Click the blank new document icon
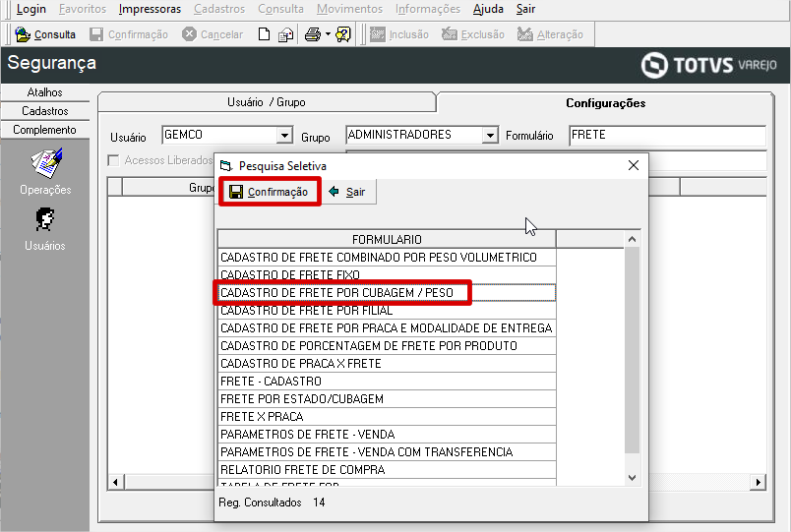The height and width of the screenshot is (532, 791). tap(264, 34)
